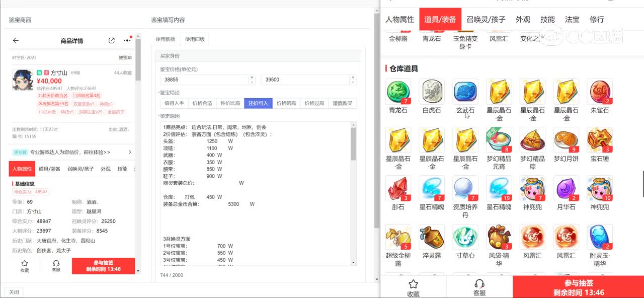Viewport: 644px width, 298px height.
Task: Open the share icon in 商品详情 header
Action: tap(112, 41)
